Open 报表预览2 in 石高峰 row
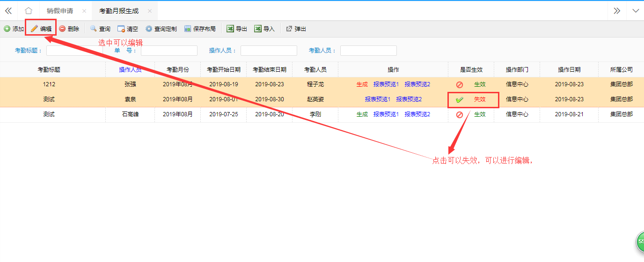The width and height of the screenshot is (644, 262). click(417, 114)
